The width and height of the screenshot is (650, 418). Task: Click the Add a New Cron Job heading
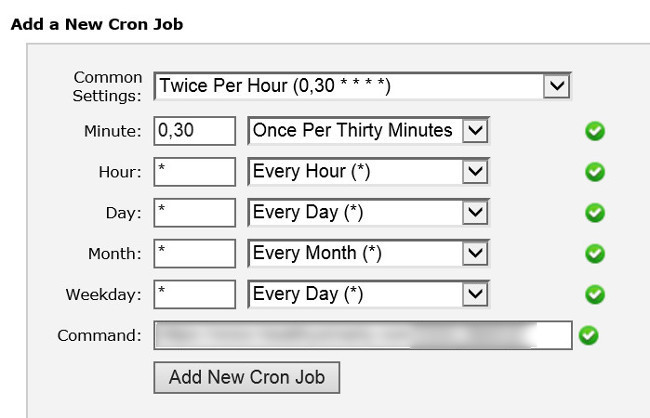tap(97, 22)
